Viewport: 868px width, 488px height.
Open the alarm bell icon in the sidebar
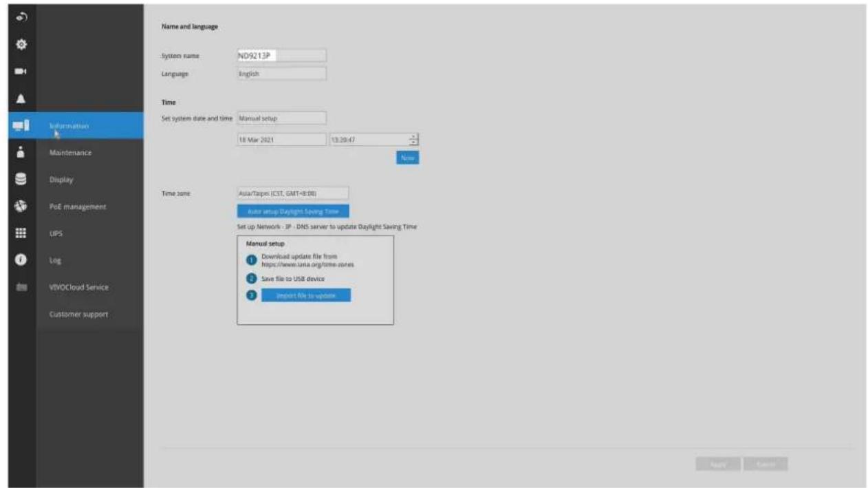[21, 98]
